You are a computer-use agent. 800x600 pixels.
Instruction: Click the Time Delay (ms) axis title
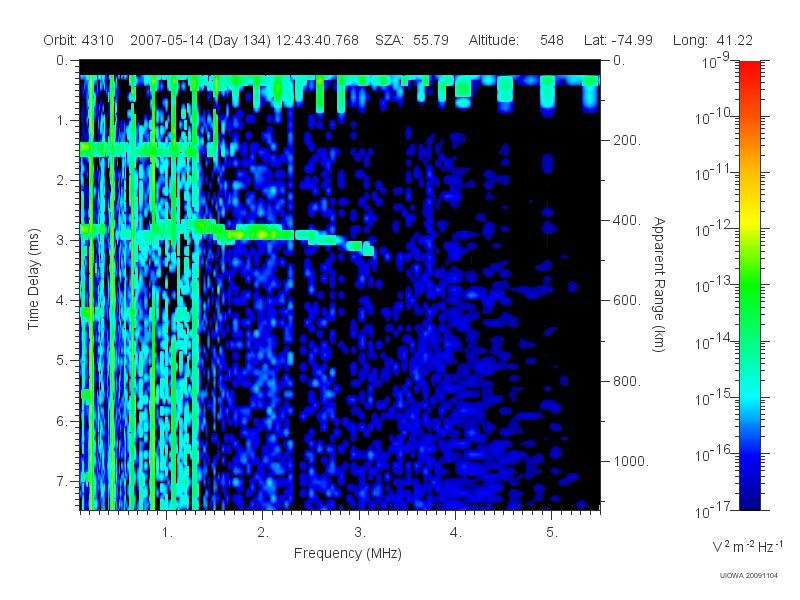tap(33, 279)
